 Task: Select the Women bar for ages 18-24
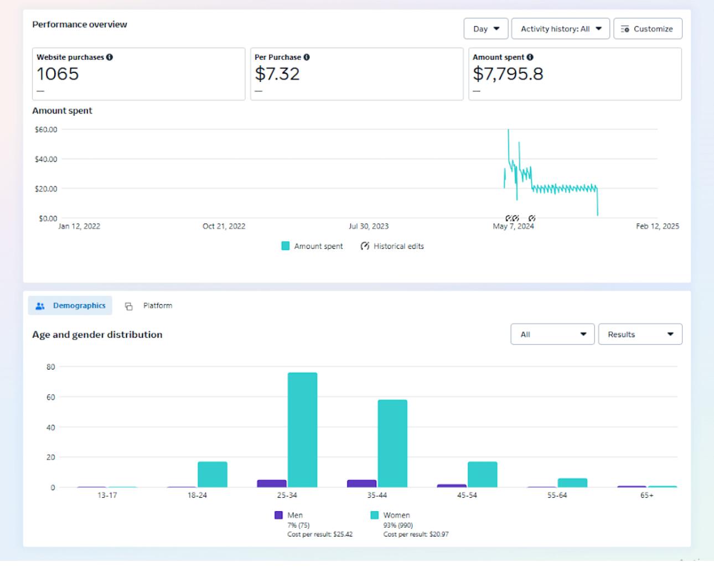coord(213,475)
